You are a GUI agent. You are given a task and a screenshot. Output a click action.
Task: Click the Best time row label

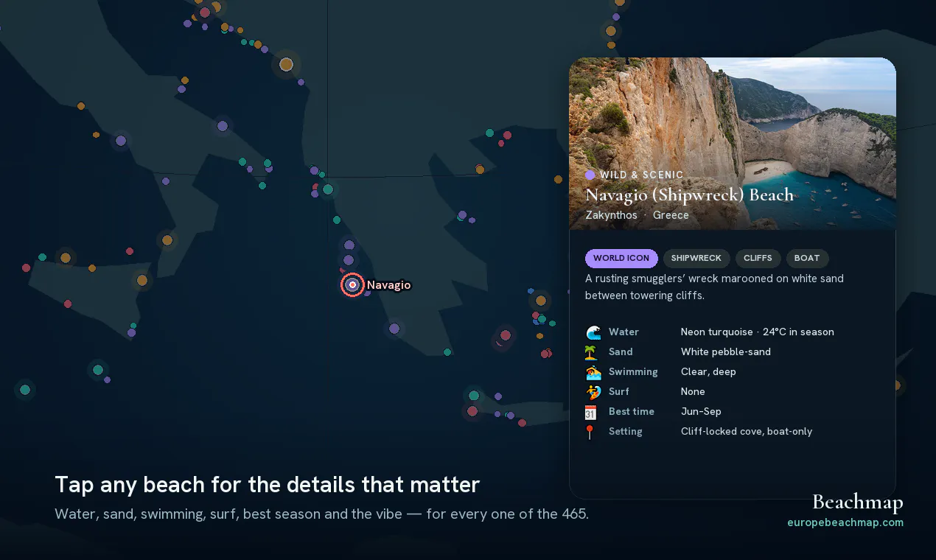[x=632, y=412]
